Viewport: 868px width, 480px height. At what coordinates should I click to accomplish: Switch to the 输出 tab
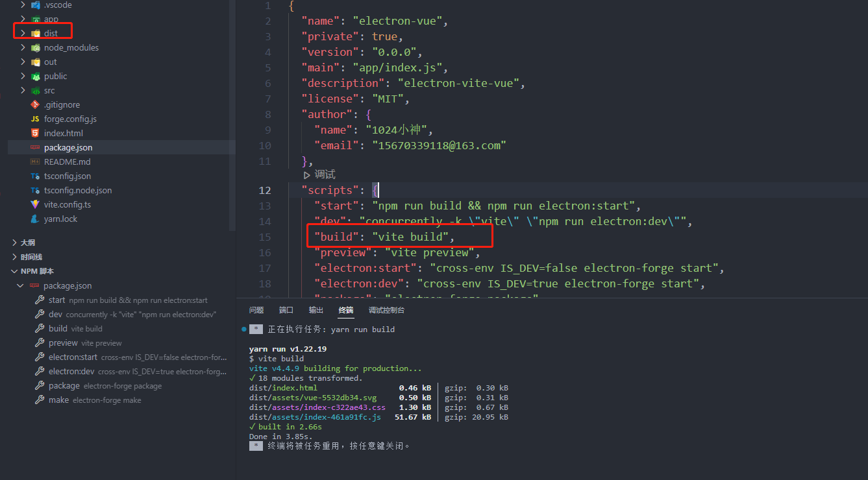click(x=316, y=310)
